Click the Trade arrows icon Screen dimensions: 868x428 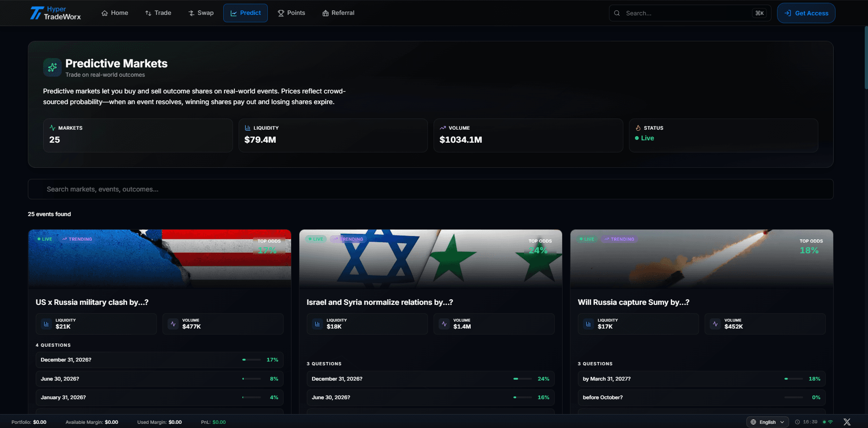pyautogui.click(x=148, y=13)
